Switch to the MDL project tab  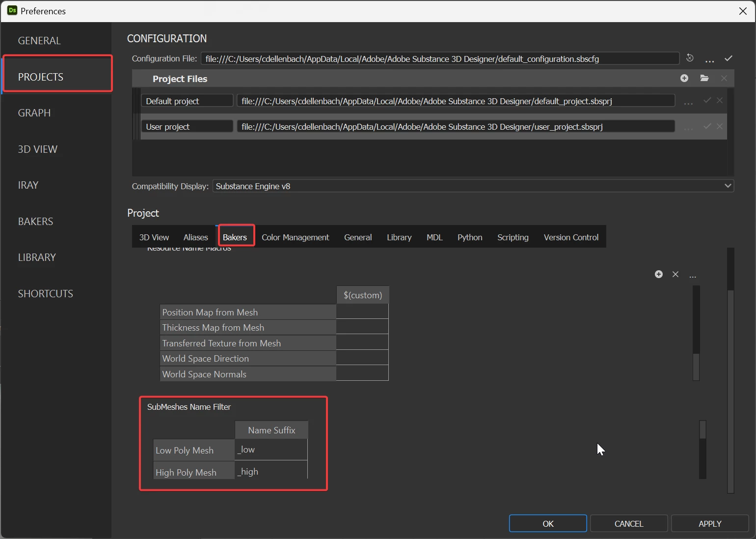[x=434, y=237]
